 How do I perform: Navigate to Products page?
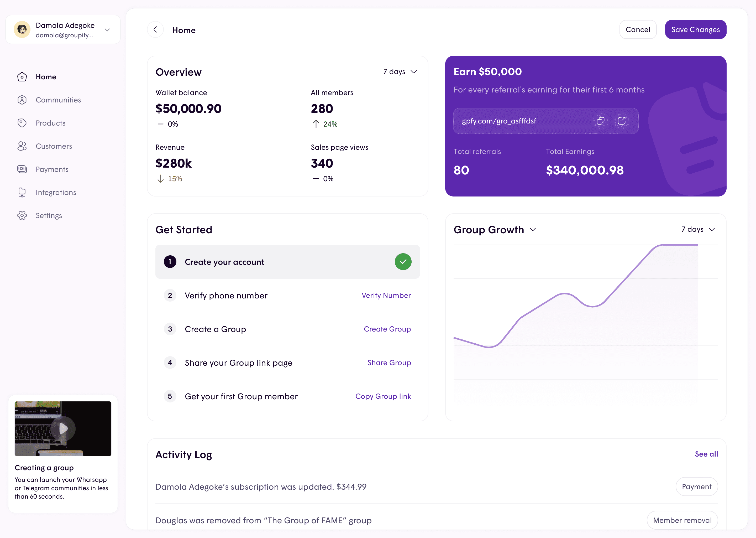pos(51,123)
